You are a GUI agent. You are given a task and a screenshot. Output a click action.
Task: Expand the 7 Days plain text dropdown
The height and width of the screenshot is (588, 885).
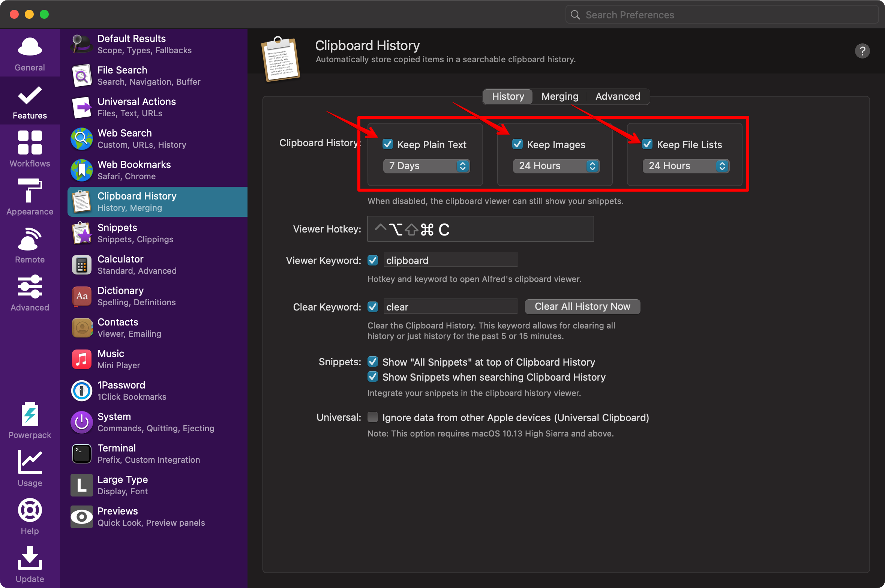[x=426, y=166]
